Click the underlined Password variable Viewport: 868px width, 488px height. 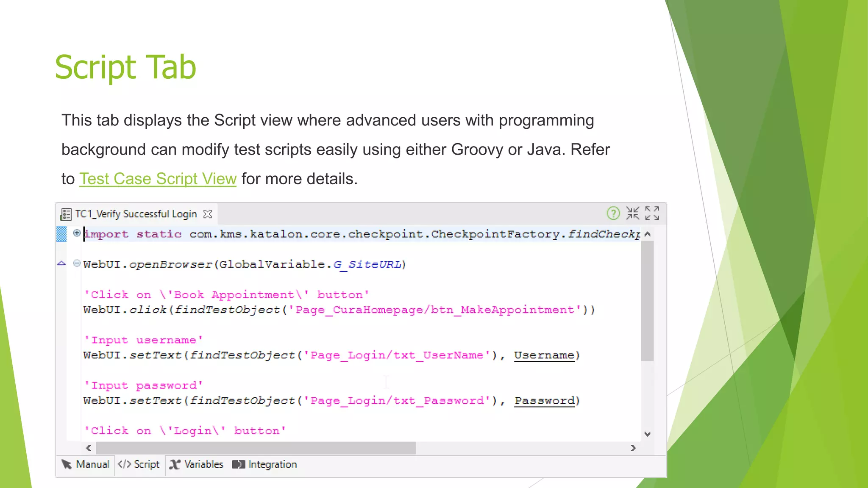coord(545,401)
